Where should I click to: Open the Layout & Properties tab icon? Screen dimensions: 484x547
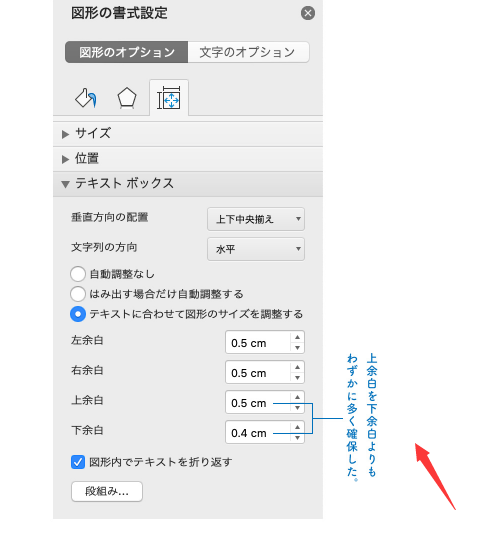(x=169, y=98)
